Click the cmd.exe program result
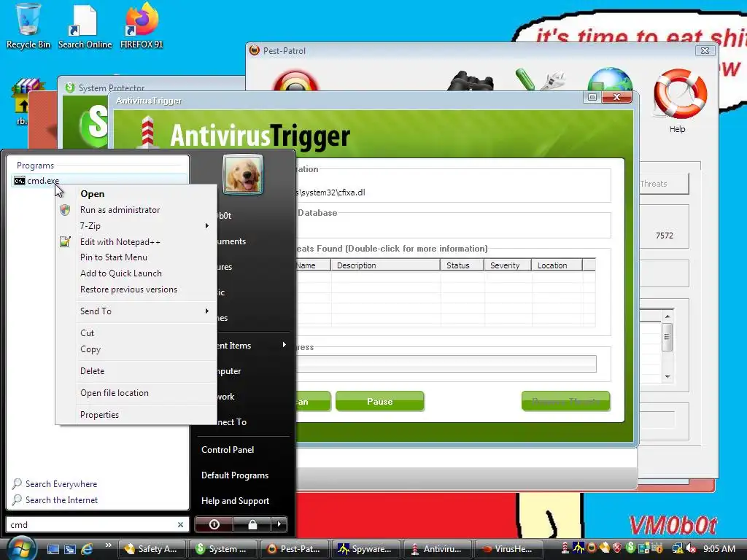Image resolution: width=747 pixels, height=560 pixels. [x=99, y=181]
